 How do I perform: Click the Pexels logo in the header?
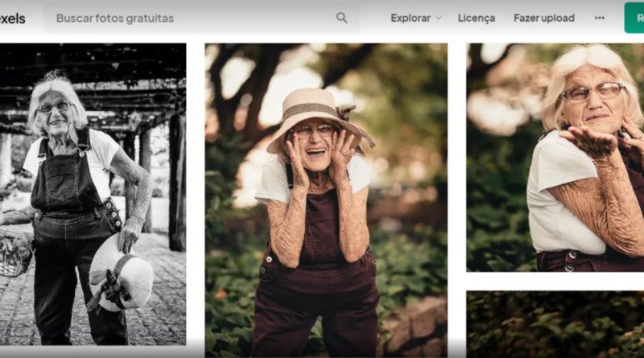(x=12, y=18)
